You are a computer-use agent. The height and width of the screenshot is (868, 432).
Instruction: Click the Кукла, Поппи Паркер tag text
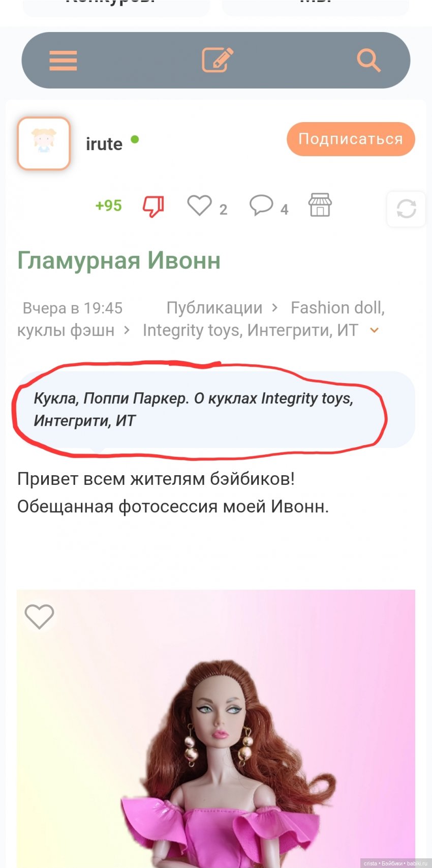tap(110, 398)
